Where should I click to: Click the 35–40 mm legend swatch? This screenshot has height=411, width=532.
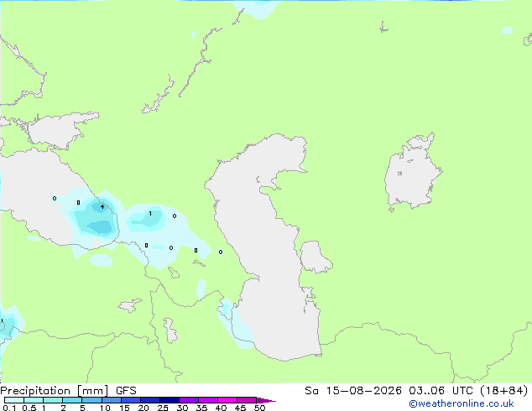(208, 400)
